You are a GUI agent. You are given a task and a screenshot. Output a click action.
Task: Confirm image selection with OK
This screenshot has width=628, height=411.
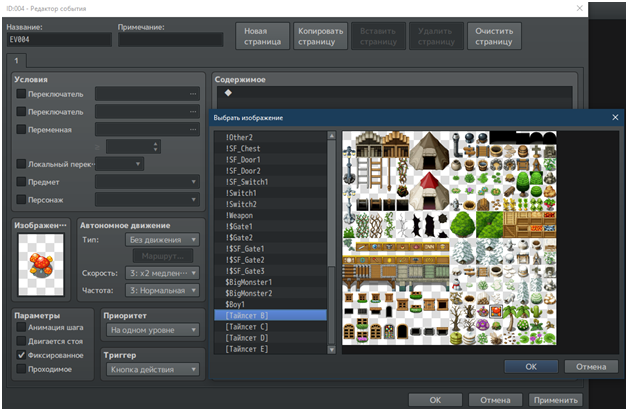pyautogui.click(x=531, y=367)
